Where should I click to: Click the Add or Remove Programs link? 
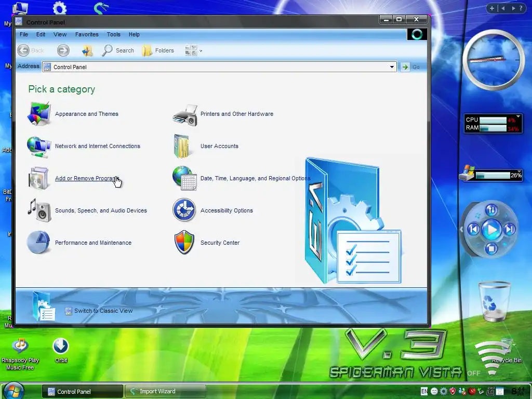click(87, 178)
